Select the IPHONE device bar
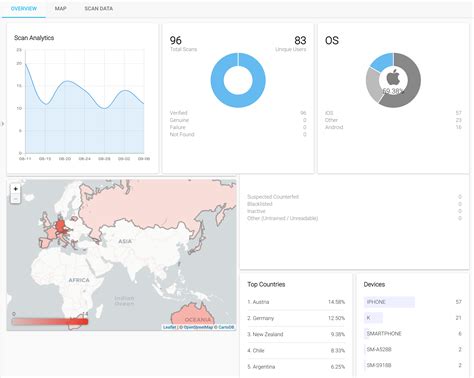The width and height of the screenshot is (474, 378). [389, 302]
